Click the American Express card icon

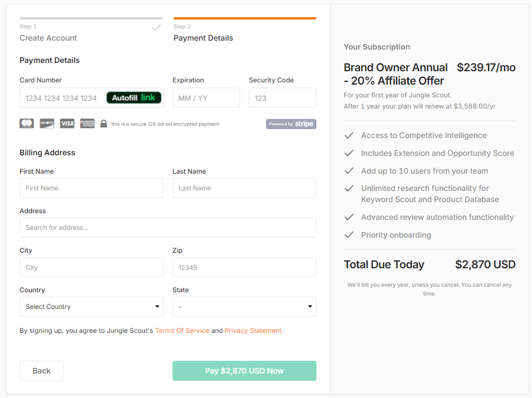(x=87, y=124)
